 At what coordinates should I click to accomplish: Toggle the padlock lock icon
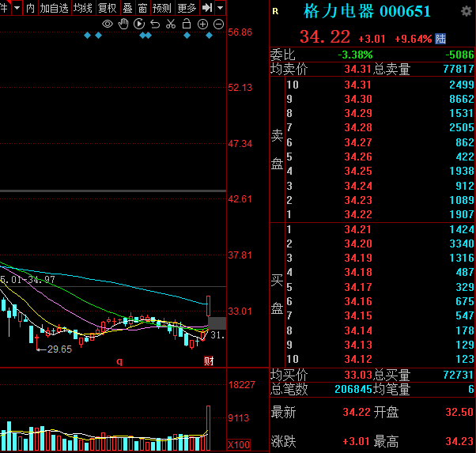click(187, 24)
